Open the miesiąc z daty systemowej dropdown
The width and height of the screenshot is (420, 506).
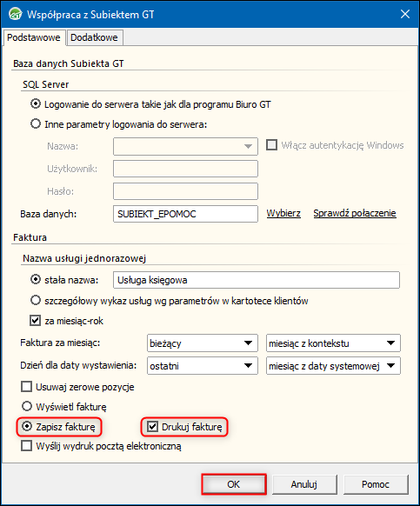click(x=333, y=366)
